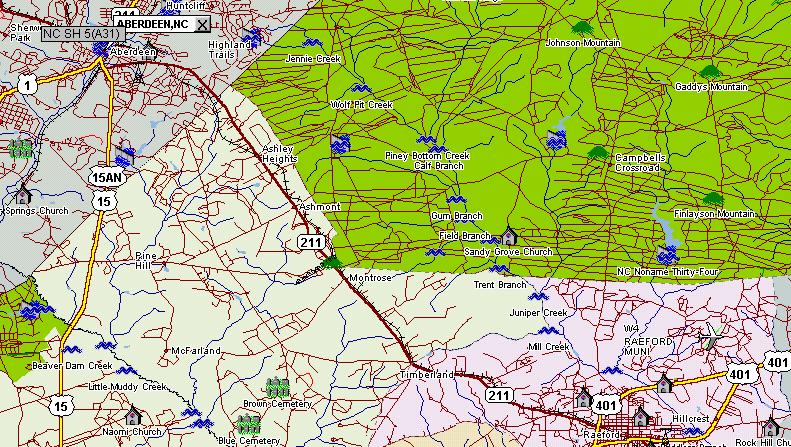The width and height of the screenshot is (791, 447).
Task: Select the Gaddys Mountain summit icon
Action: coord(710,72)
